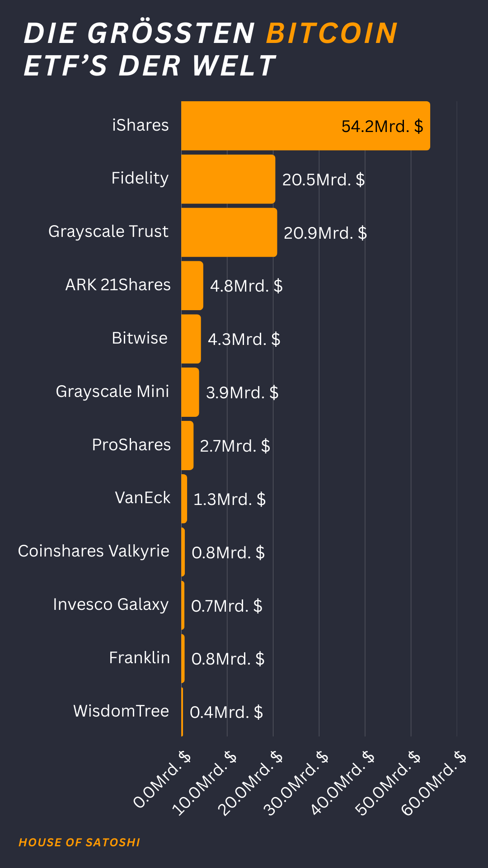Click the VanEck label

[x=143, y=498]
